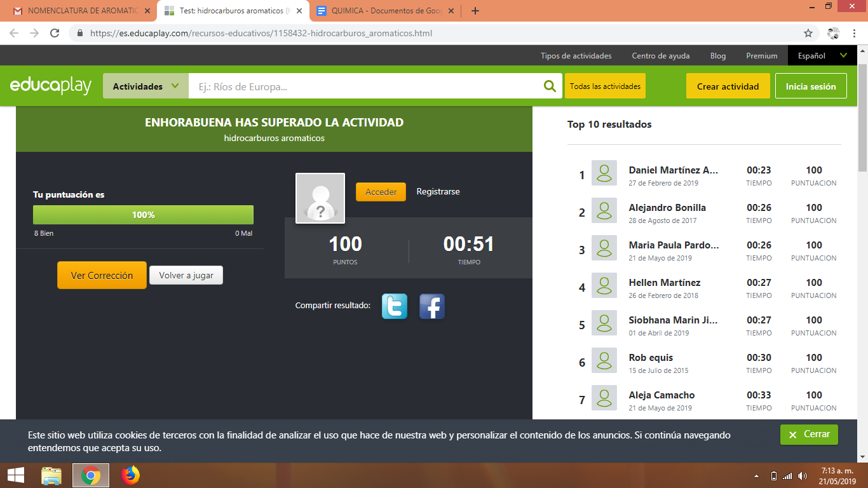Click Acceder button
This screenshot has width=868, height=488.
pos(381,192)
